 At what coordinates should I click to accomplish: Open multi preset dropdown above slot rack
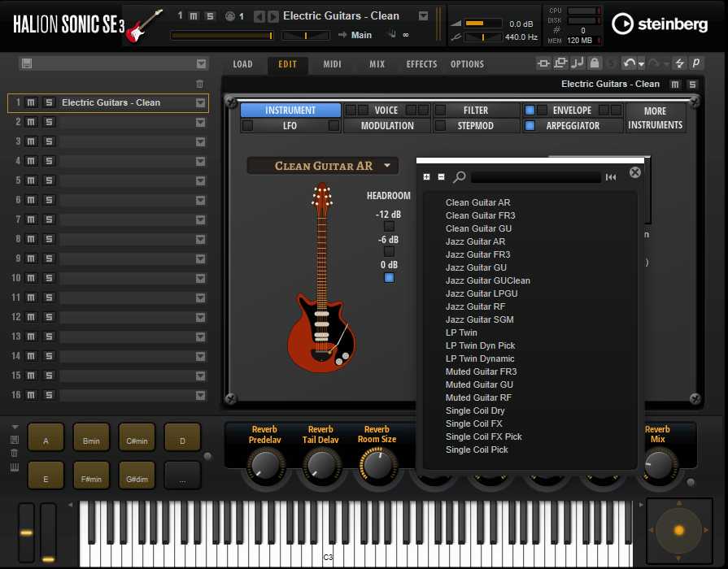[201, 63]
